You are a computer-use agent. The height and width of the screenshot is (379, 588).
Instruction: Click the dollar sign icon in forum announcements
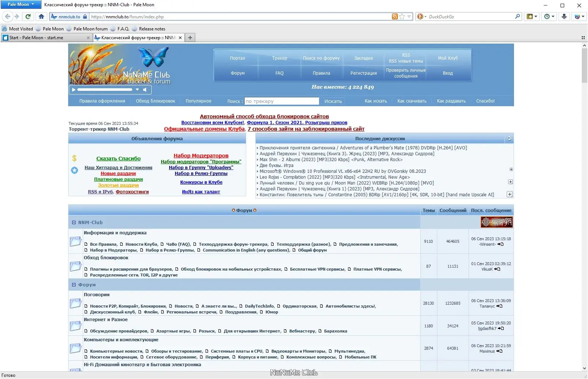[74, 158]
